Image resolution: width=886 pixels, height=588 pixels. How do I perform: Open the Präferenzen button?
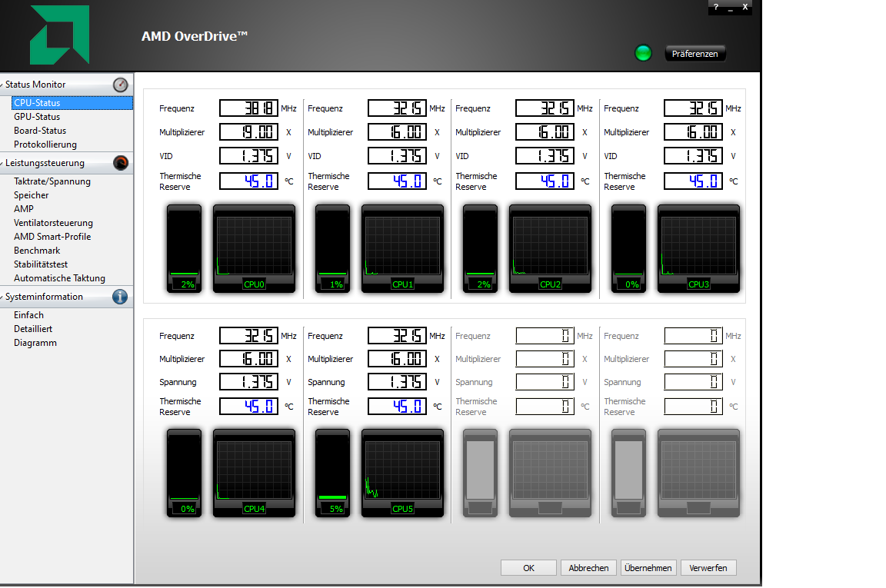pyautogui.click(x=694, y=54)
